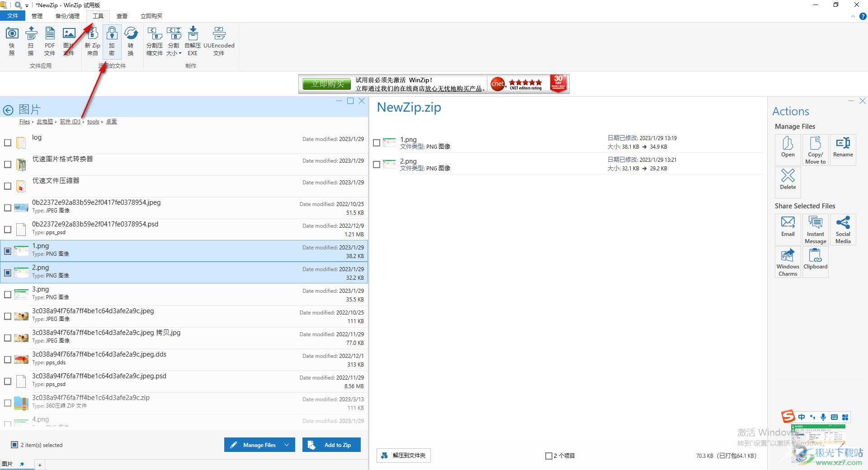Switch to the 管理 ribbon tab
The height and width of the screenshot is (470, 868).
pos(37,16)
